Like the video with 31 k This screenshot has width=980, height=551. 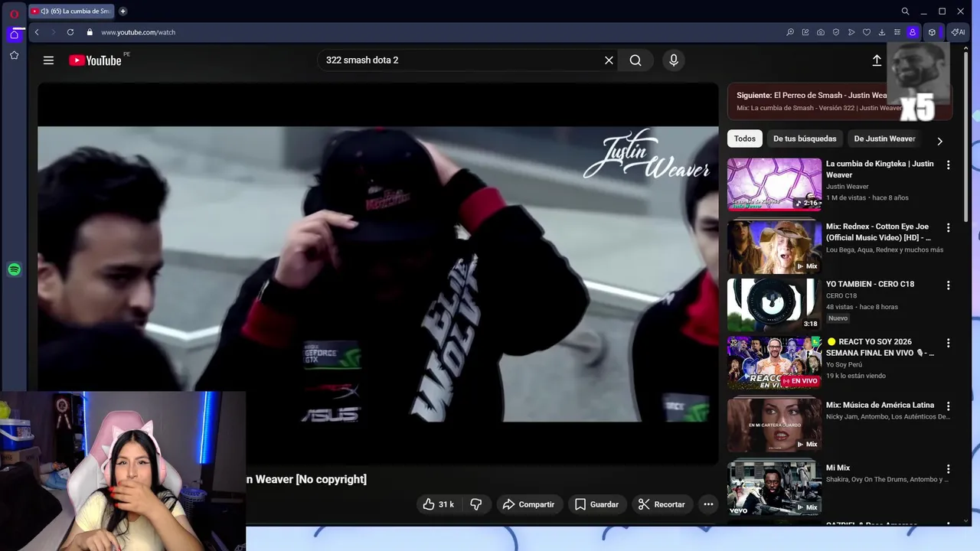[438, 504]
